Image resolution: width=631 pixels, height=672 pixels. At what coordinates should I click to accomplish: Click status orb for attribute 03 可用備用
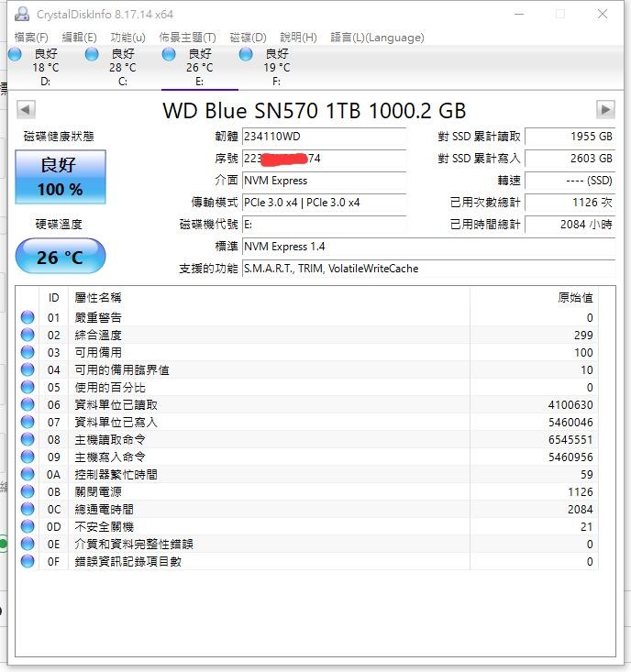point(28,352)
